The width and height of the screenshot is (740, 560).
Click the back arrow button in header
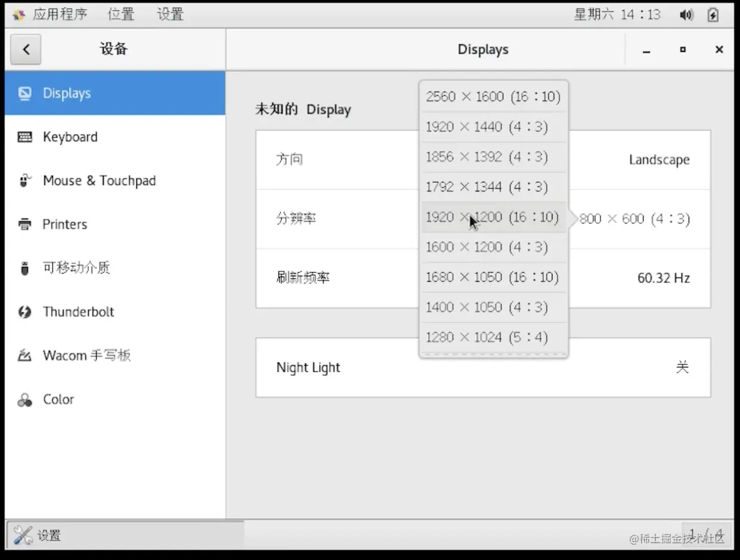click(x=26, y=49)
